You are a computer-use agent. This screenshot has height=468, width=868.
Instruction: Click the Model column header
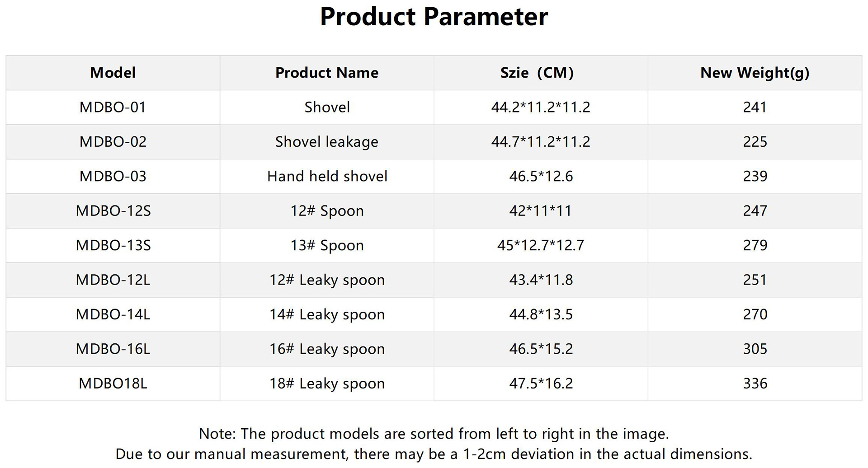pos(113,73)
